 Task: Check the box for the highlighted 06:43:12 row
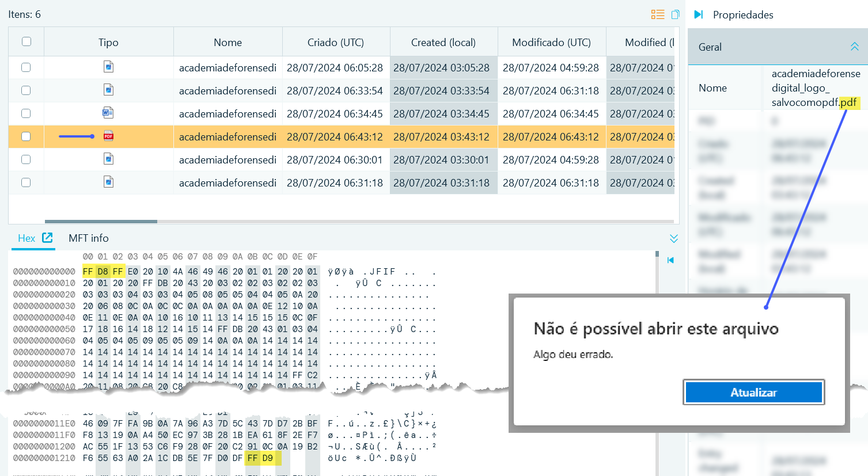(26, 136)
